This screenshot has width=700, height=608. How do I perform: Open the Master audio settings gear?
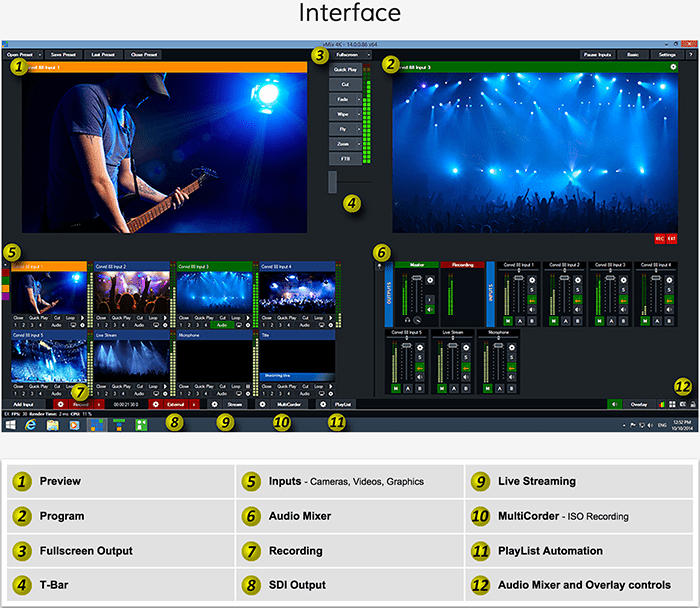click(430, 280)
